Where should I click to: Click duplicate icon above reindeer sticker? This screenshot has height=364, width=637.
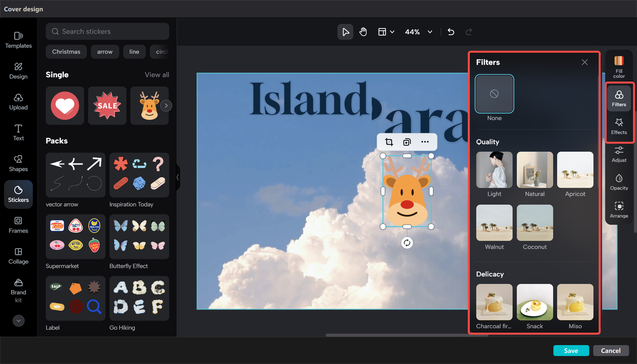(407, 142)
